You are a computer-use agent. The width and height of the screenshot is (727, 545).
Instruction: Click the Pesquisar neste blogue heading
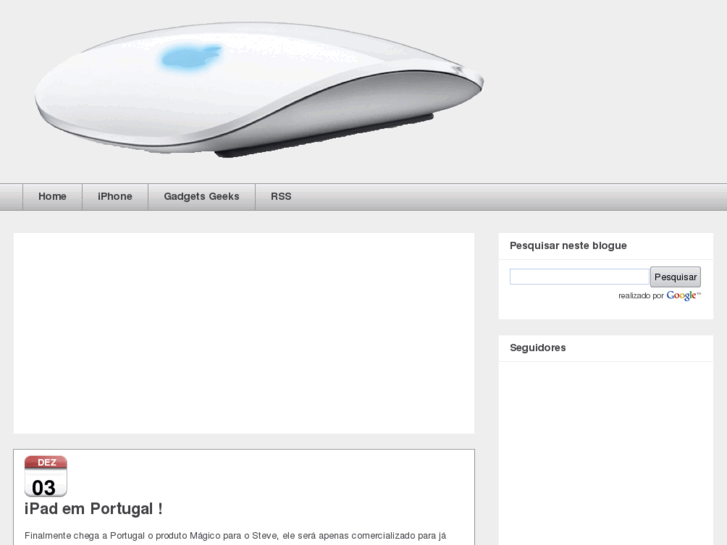point(568,246)
